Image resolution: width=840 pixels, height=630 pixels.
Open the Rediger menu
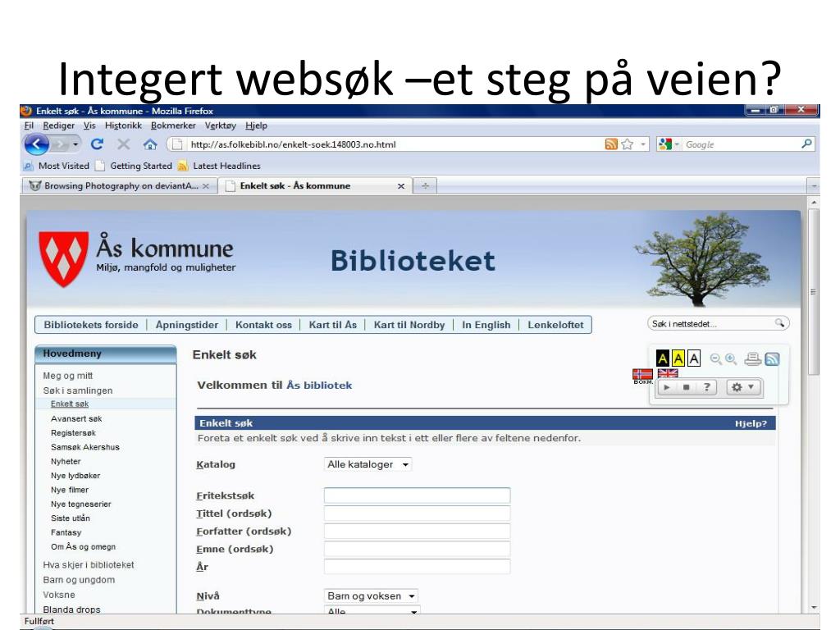[59, 126]
